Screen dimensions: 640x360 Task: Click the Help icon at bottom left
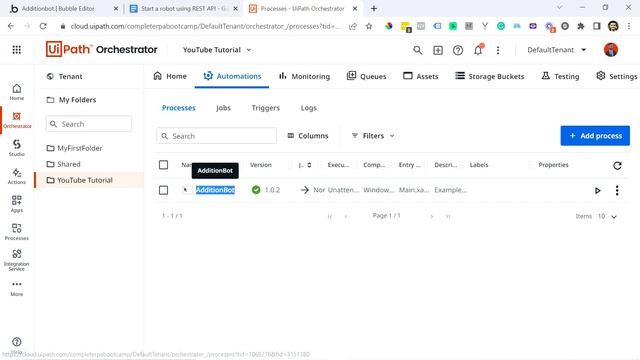[x=17, y=342]
